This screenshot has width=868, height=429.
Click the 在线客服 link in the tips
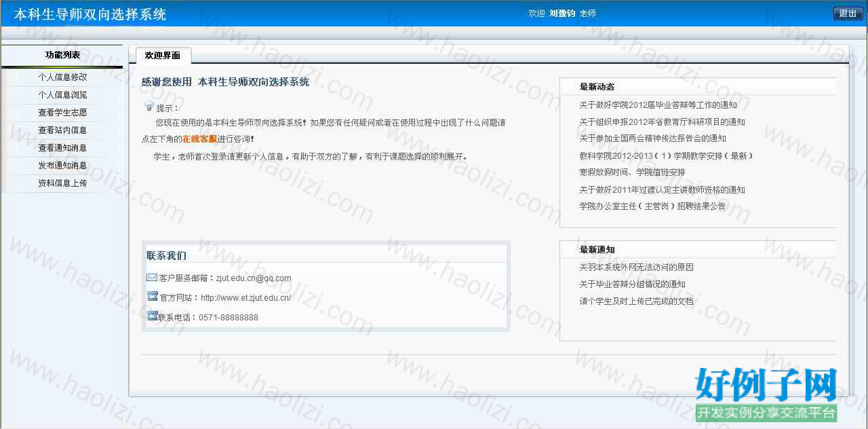(x=199, y=138)
